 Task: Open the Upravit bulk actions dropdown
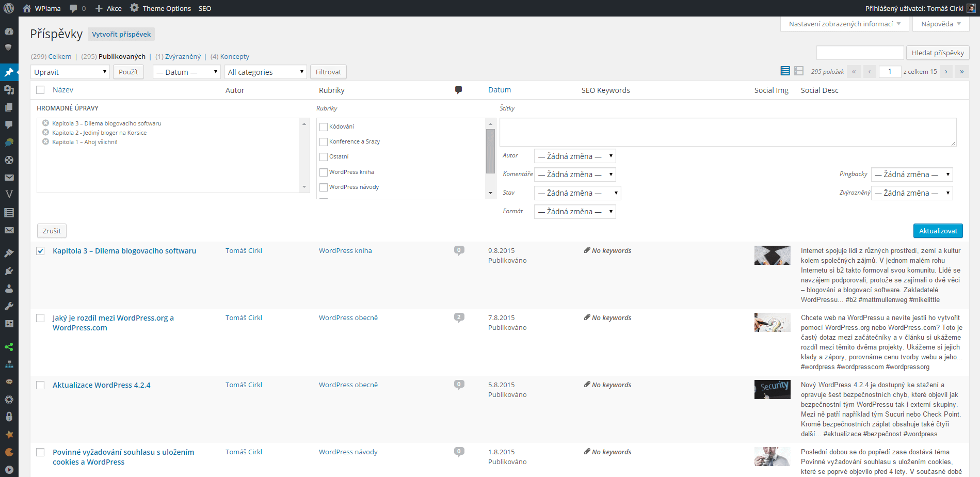70,72
